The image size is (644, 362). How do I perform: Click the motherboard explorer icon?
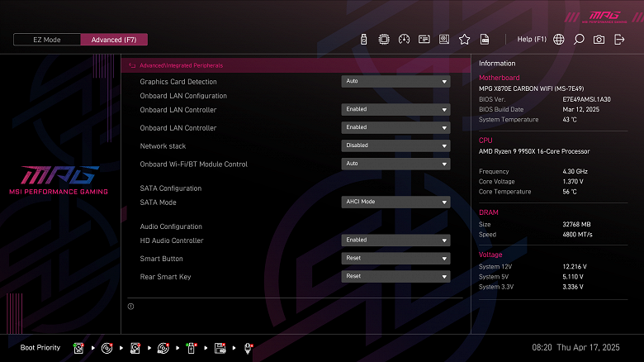point(444,40)
